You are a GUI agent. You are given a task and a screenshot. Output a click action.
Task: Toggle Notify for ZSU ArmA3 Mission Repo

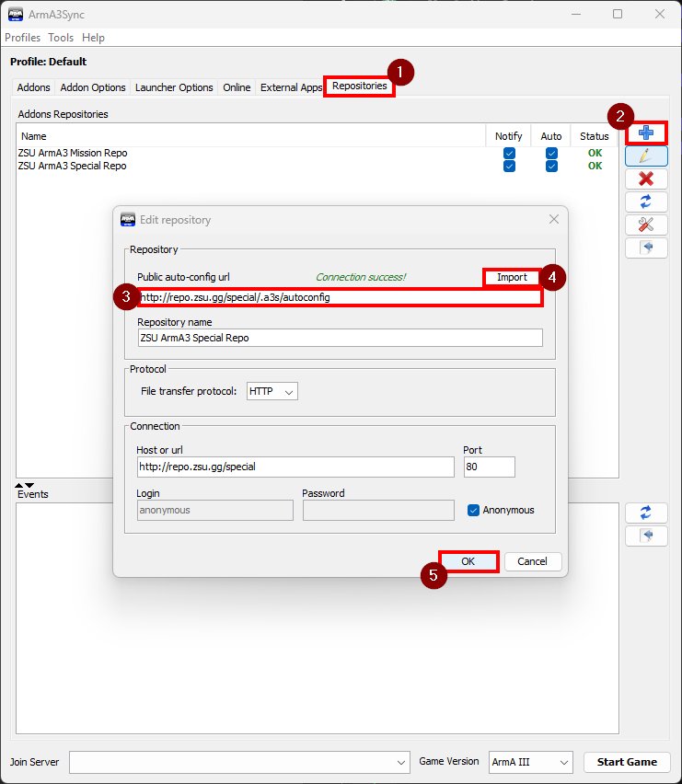[x=509, y=153]
